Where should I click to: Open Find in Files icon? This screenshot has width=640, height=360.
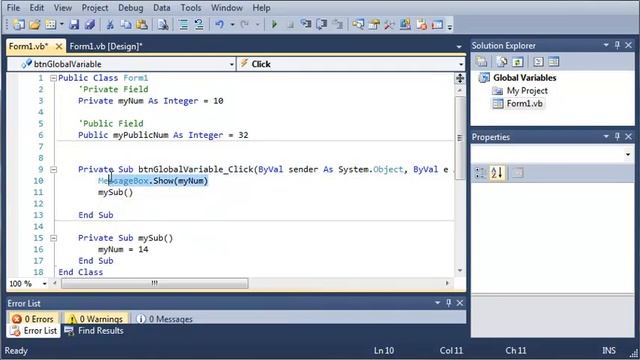pyautogui.click(x=163, y=24)
